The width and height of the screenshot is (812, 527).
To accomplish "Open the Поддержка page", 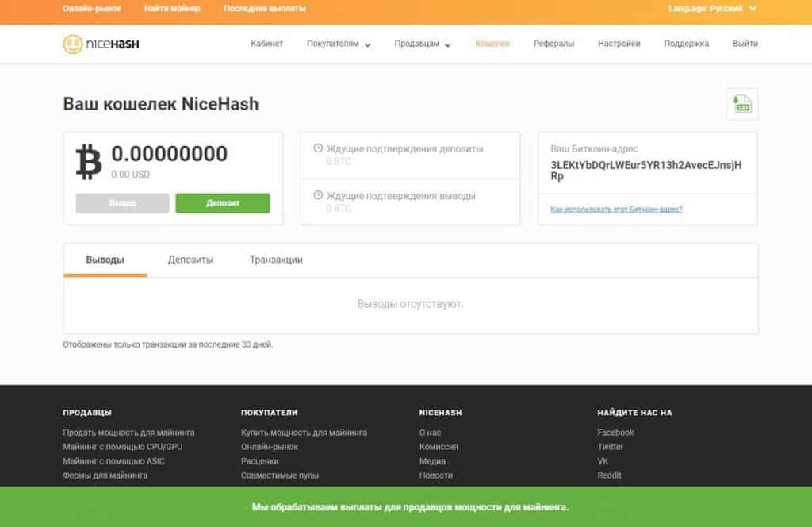I will [x=686, y=44].
